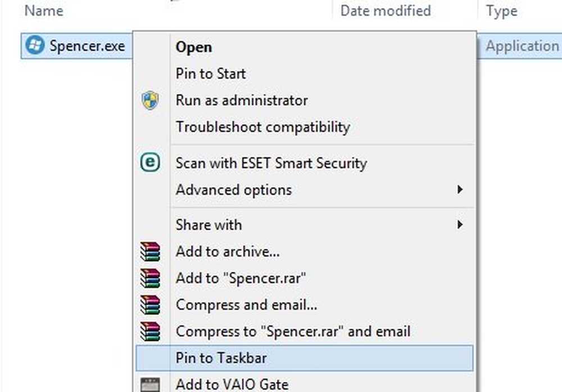Click WinRAR icon beside Compress and email

(x=150, y=304)
